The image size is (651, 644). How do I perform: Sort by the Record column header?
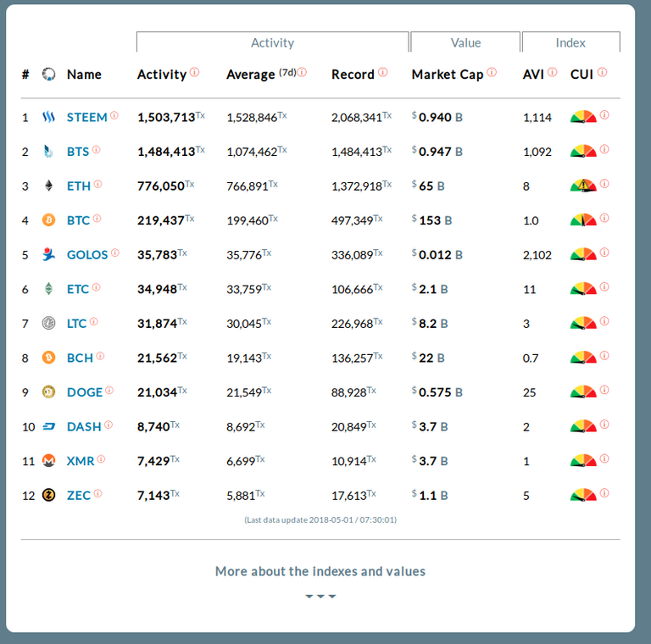[353, 75]
